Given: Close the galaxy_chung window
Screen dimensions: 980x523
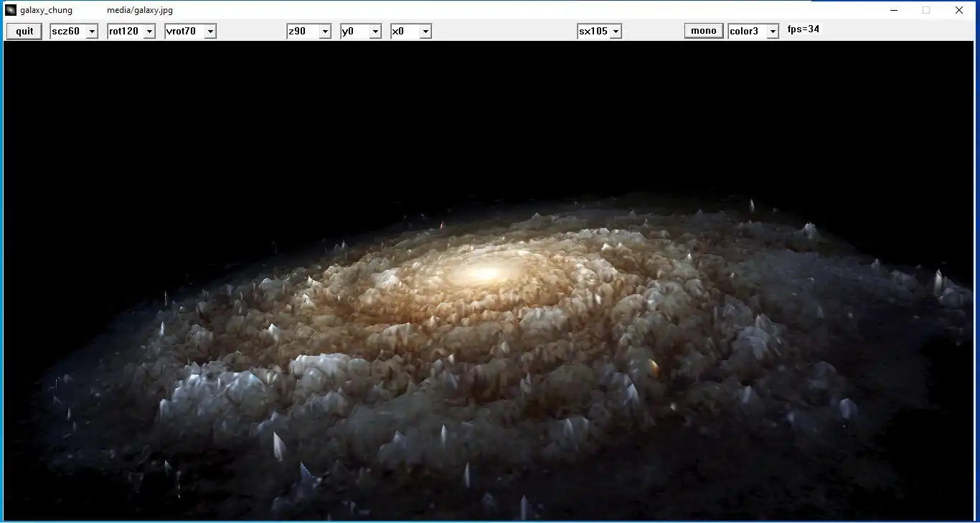Looking at the screenshot, I should 959,10.
